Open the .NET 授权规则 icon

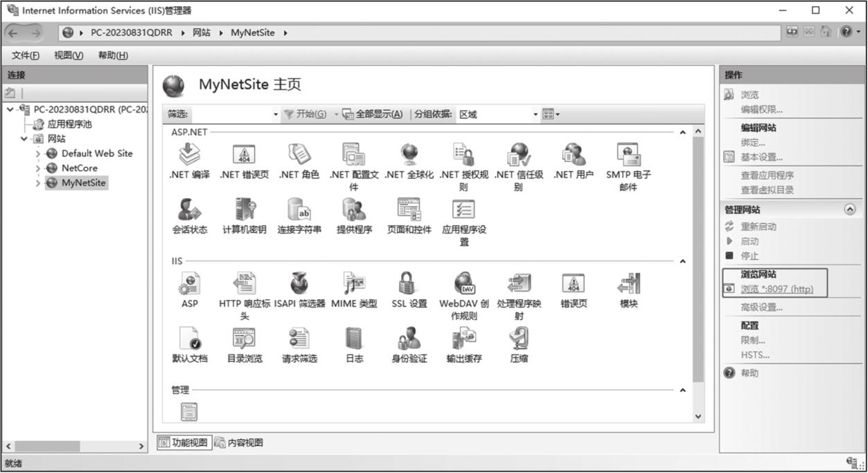[463, 154]
